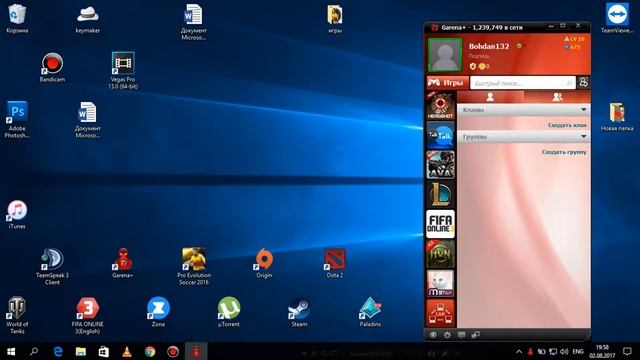Select the Origin desktop shortcut
This screenshot has width=640, height=360.
point(264,263)
